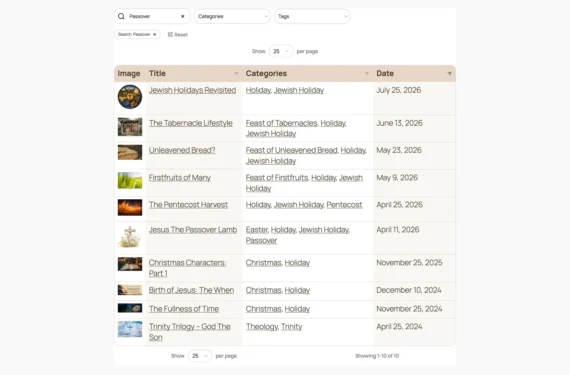Click the Title column header
Screen dimensions: 570x375
pos(157,73)
